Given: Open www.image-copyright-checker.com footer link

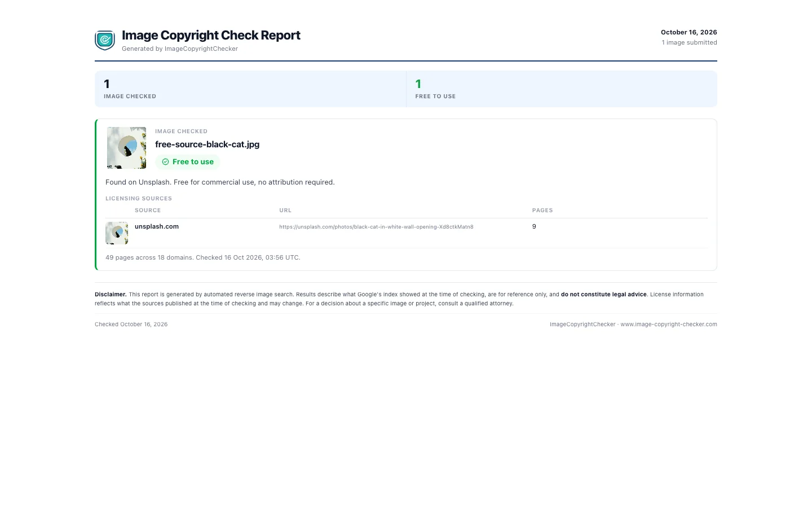Looking at the screenshot, I should coord(669,325).
